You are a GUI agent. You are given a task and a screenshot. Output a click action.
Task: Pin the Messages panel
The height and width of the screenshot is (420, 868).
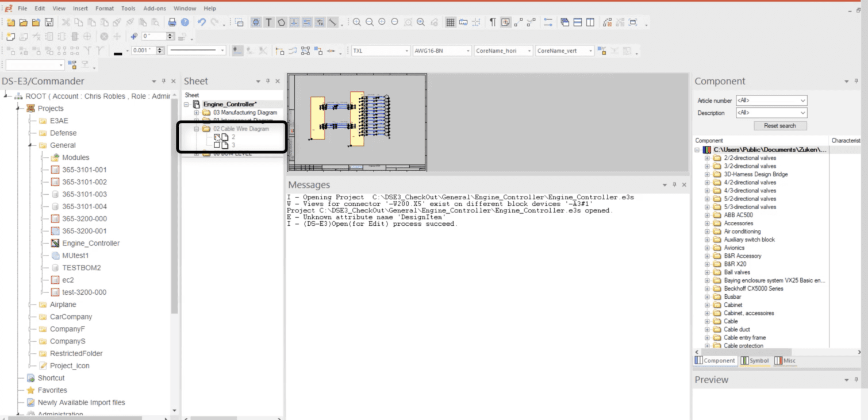click(x=674, y=185)
